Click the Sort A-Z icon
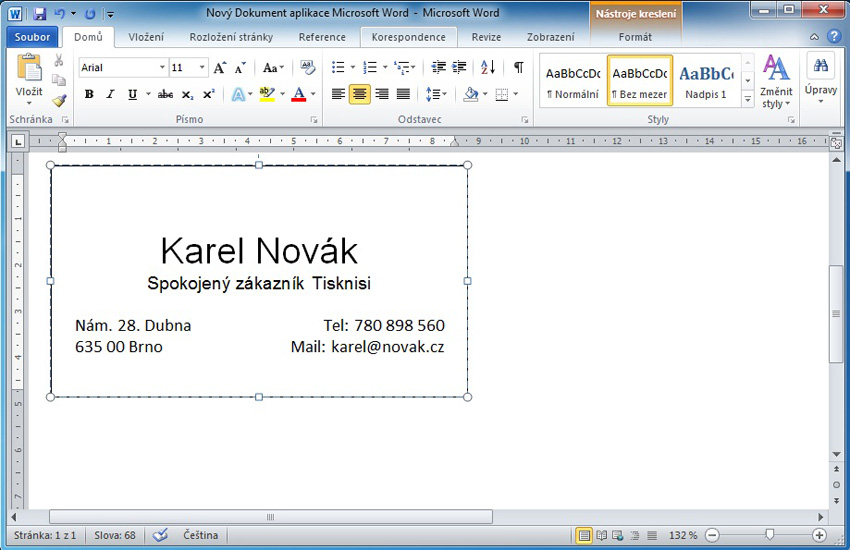Viewport: 850px width, 550px height. pyautogui.click(x=487, y=68)
